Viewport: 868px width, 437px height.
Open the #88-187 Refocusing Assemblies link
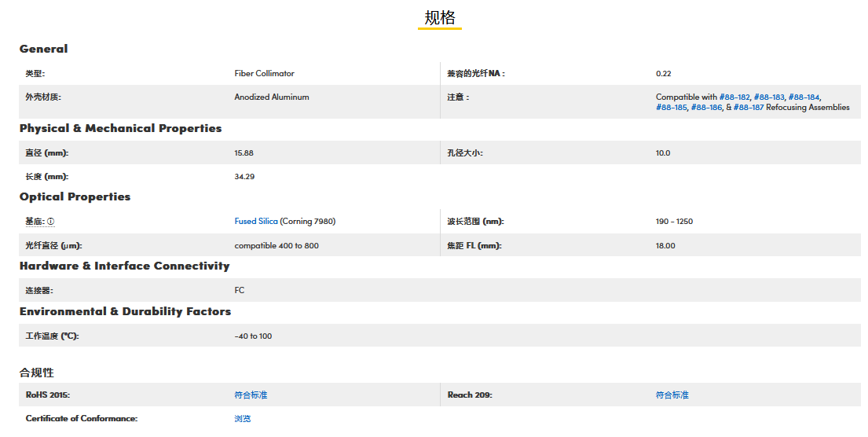[x=749, y=108]
